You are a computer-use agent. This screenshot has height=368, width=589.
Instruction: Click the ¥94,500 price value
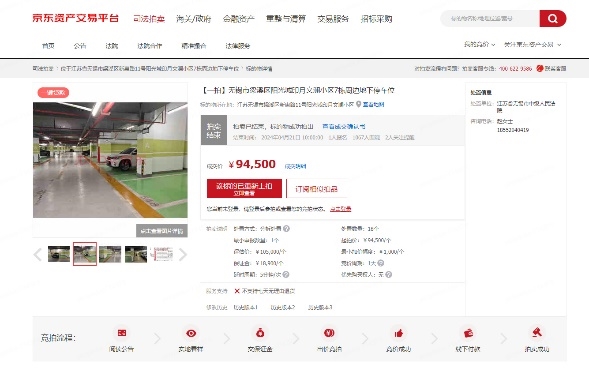click(252, 164)
